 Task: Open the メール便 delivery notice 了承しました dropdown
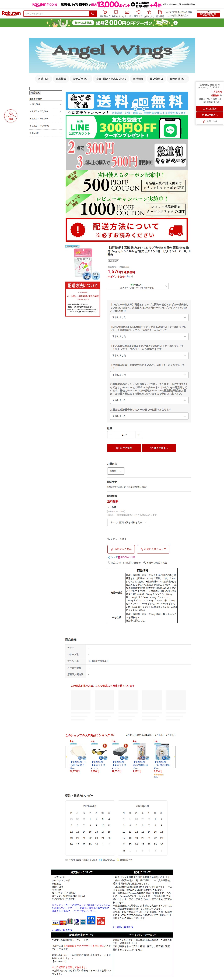pos(149,416)
